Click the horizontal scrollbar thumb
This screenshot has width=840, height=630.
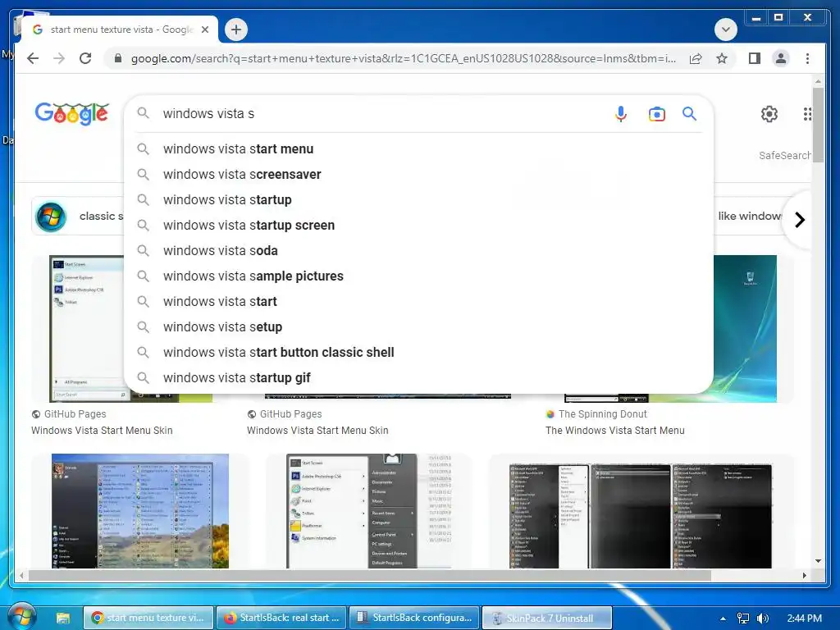(370, 575)
